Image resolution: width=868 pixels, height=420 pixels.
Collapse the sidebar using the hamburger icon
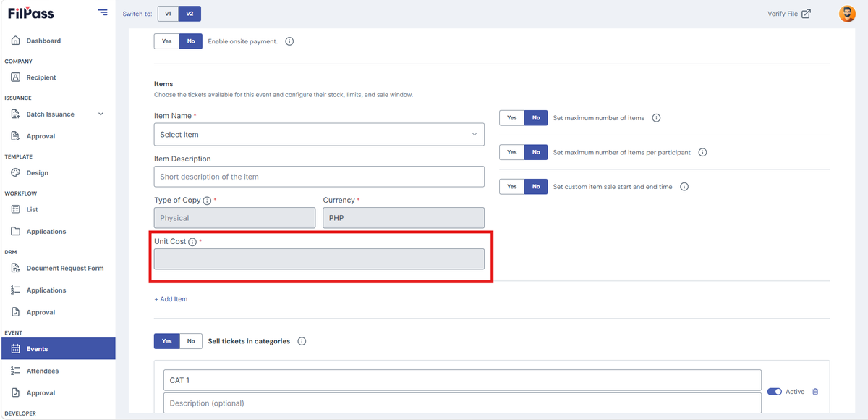103,13
